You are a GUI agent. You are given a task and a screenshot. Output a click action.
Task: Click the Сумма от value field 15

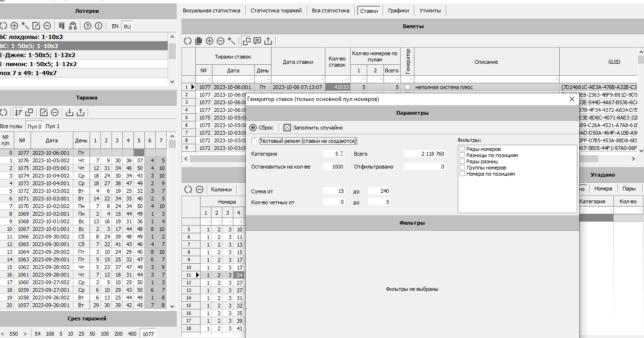(333, 191)
